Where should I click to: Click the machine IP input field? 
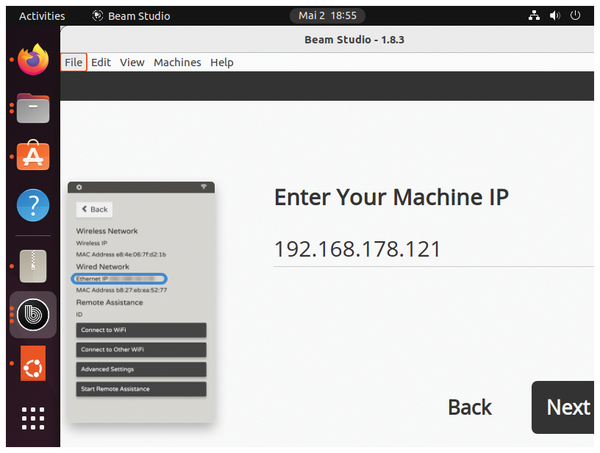(x=434, y=249)
